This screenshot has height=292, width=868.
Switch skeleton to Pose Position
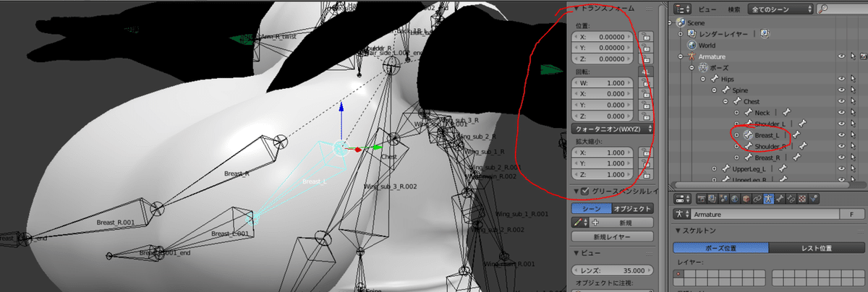click(722, 248)
